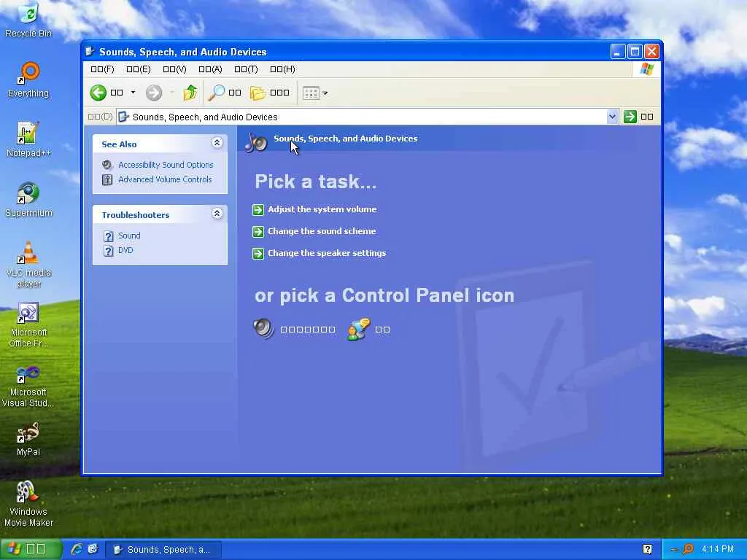Open the (H) Help menu

tap(282, 69)
